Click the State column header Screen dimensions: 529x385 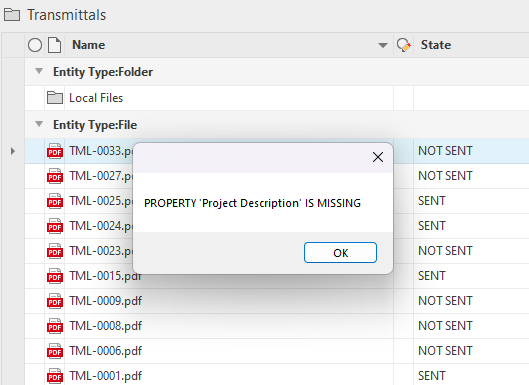(436, 45)
